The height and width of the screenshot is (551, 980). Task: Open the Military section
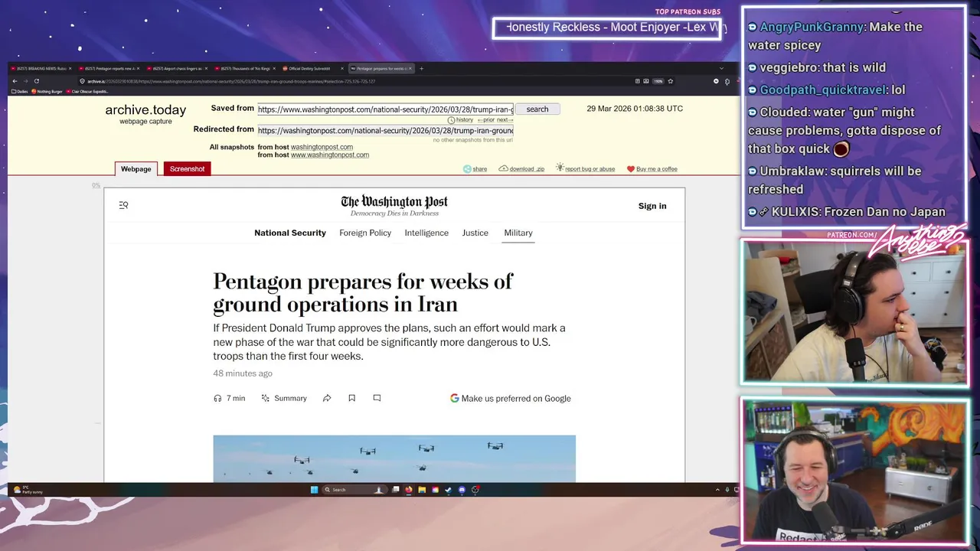518,233
